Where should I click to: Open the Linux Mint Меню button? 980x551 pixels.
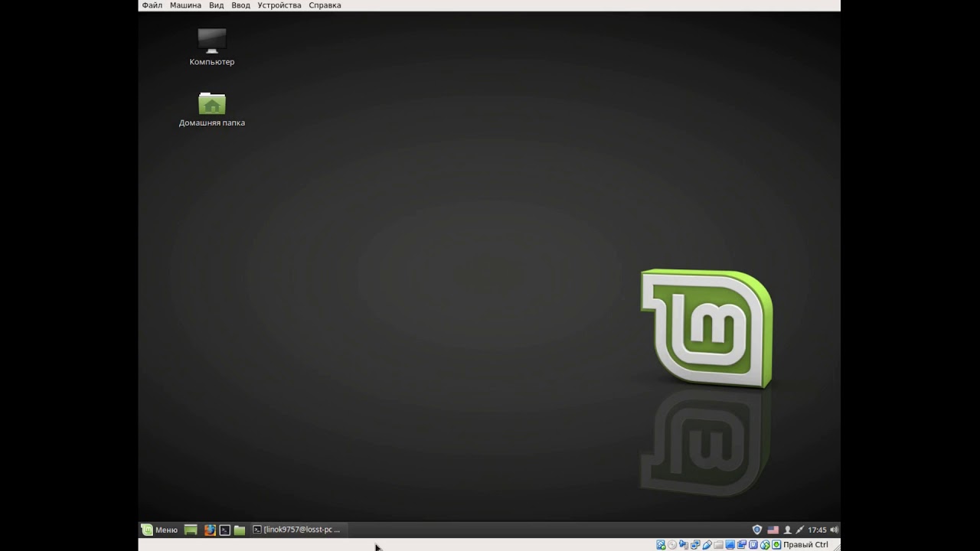point(159,530)
